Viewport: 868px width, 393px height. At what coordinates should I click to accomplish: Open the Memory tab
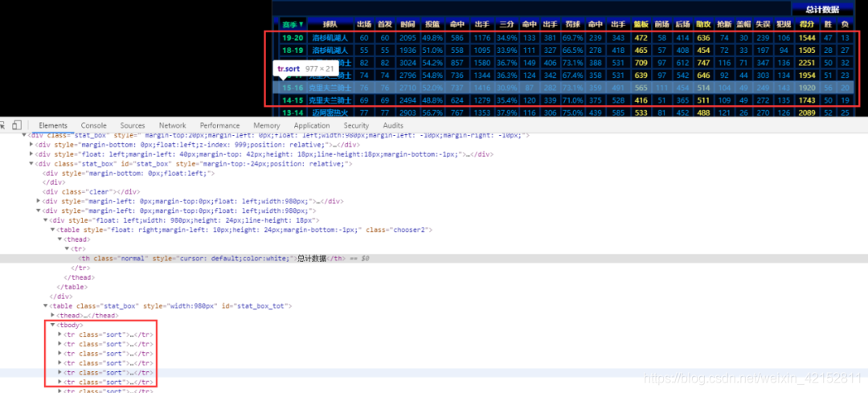pyautogui.click(x=267, y=125)
